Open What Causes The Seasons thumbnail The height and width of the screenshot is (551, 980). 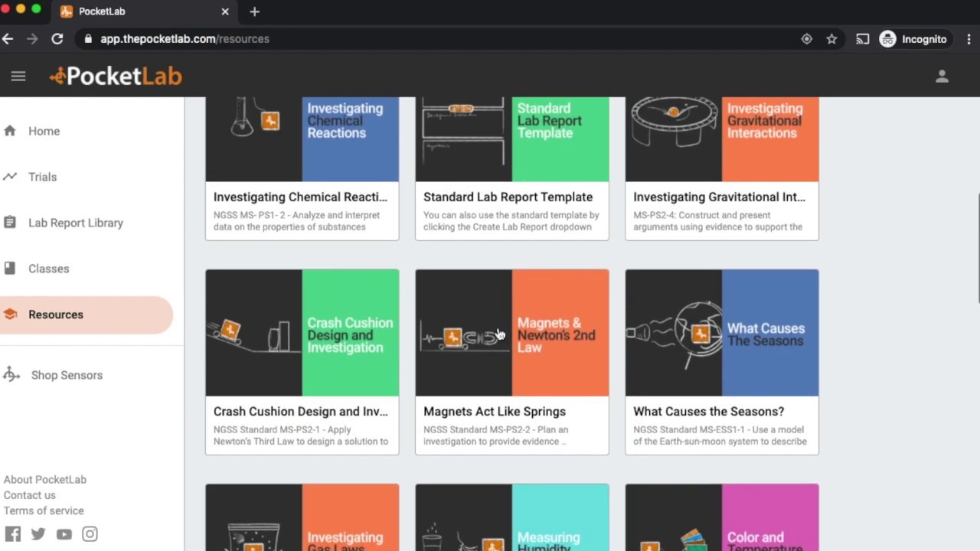[722, 333]
